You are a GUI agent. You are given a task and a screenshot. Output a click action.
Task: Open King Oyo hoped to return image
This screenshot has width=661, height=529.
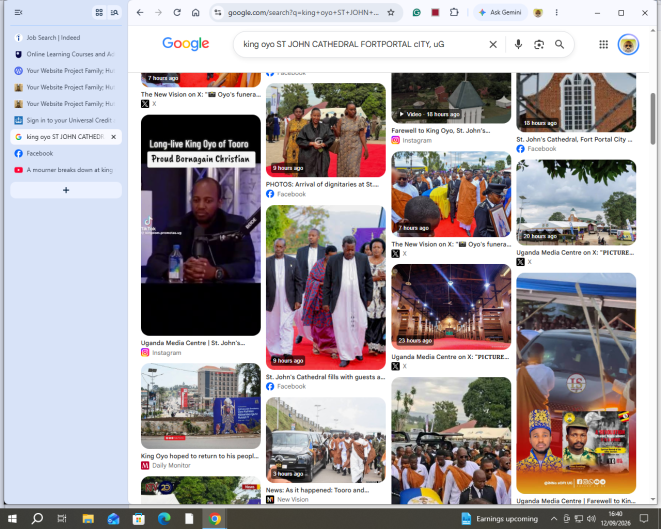click(201, 406)
